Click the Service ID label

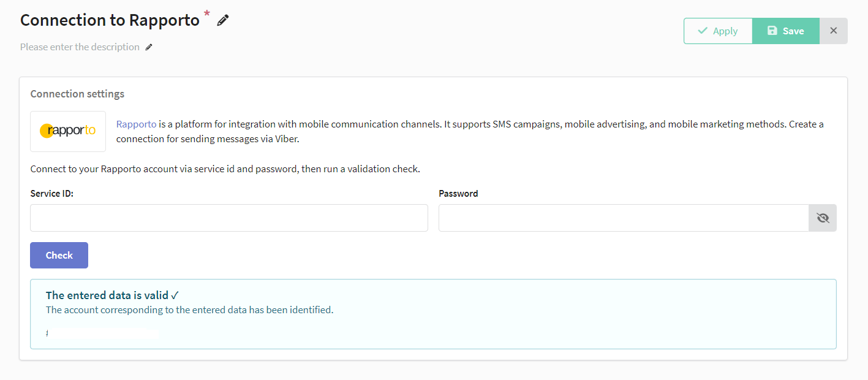point(52,193)
